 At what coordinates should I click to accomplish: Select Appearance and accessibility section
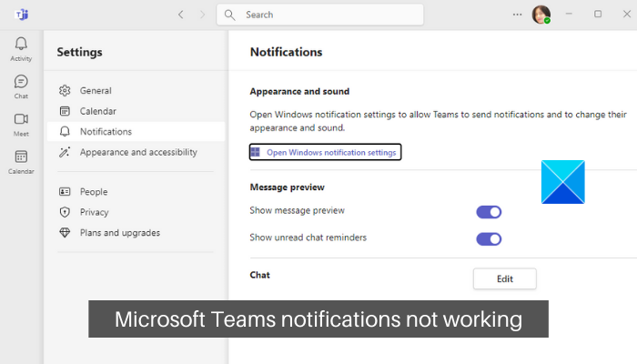coord(136,152)
